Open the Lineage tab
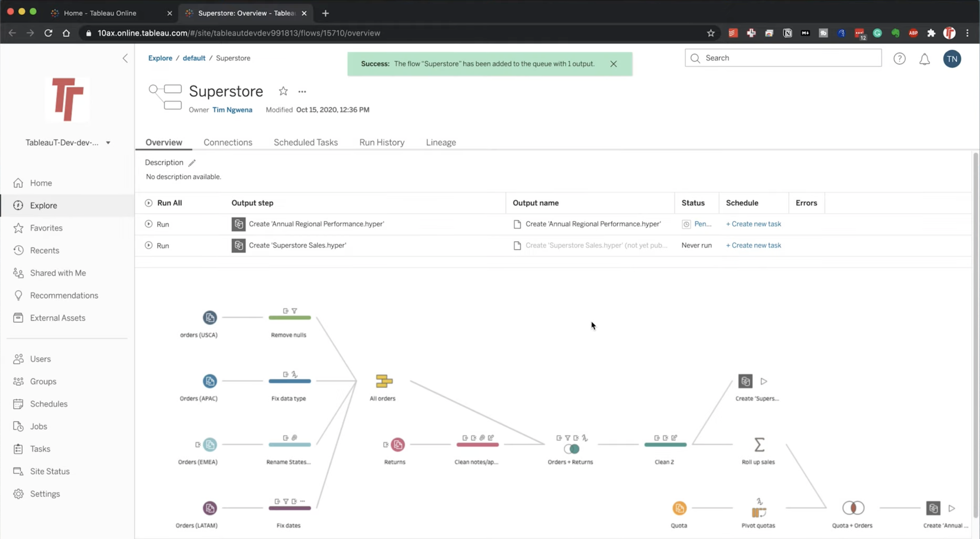This screenshot has width=980, height=539. (x=441, y=142)
